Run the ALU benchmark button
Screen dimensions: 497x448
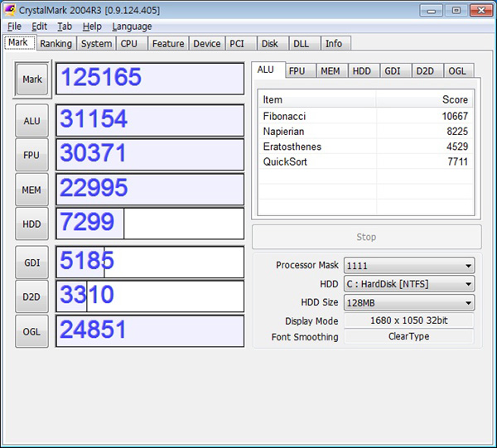[x=31, y=121]
